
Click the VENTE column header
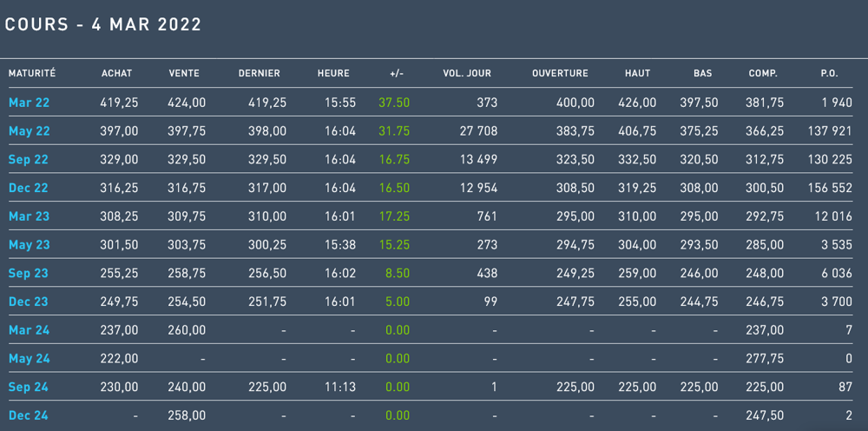pos(184,73)
